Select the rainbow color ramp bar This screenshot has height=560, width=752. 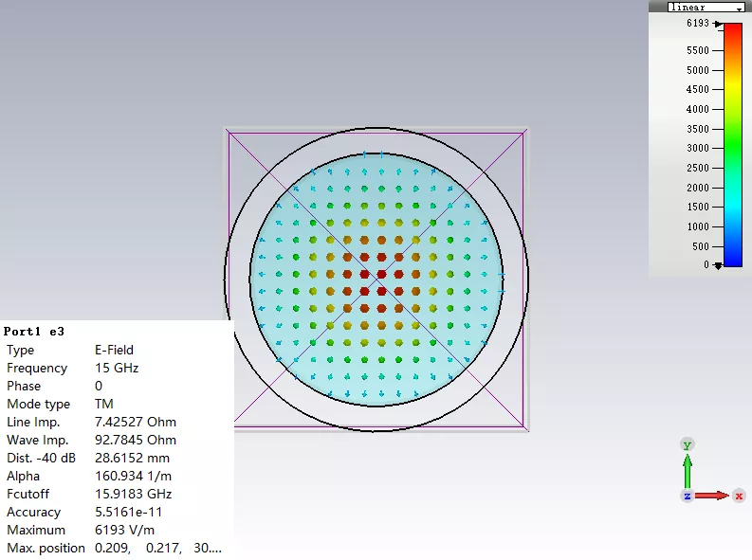733,145
